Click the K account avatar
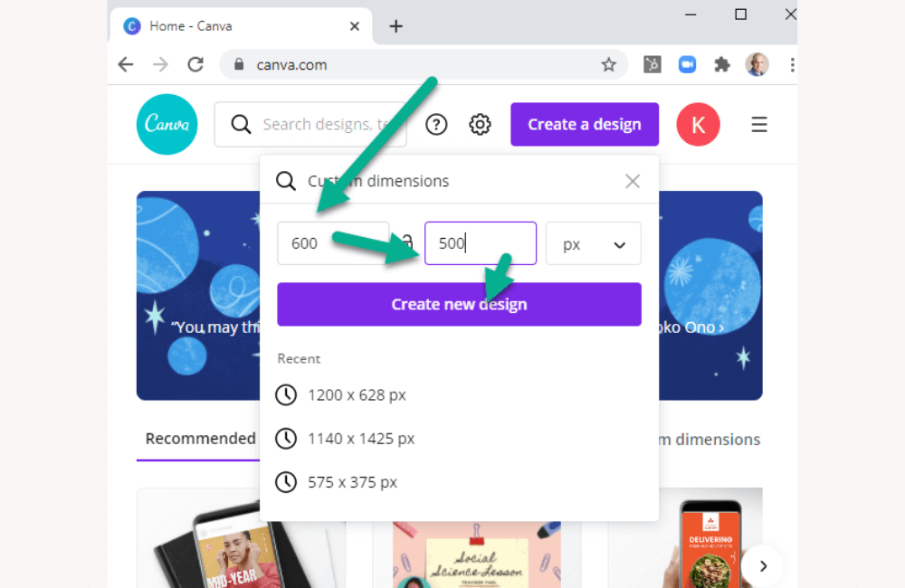Viewport: 905px width, 588px height. point(698,125)
